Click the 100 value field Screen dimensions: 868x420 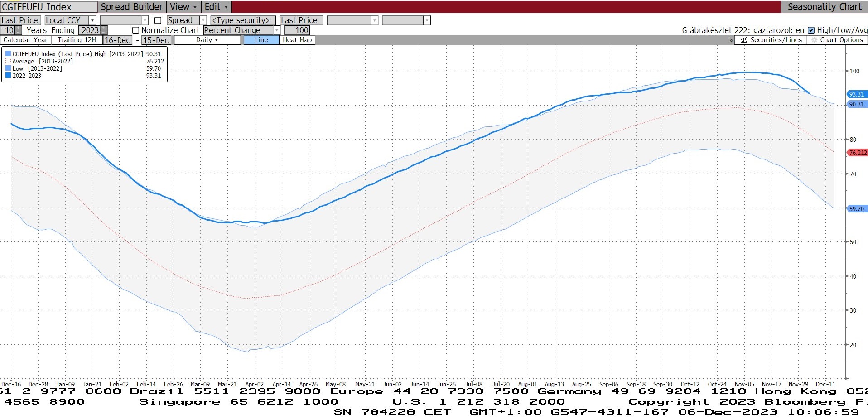point(297,30)
